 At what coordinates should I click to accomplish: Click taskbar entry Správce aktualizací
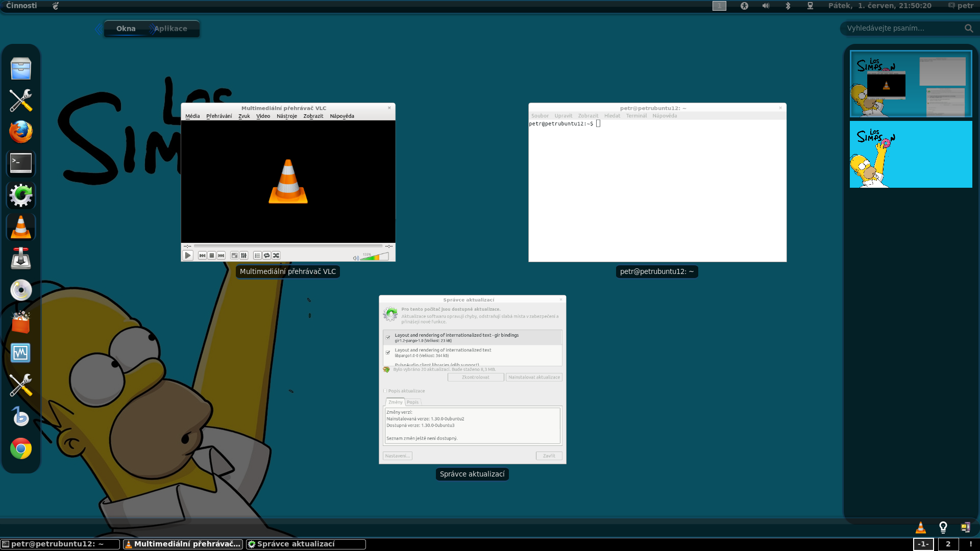(x=306, y=544)
